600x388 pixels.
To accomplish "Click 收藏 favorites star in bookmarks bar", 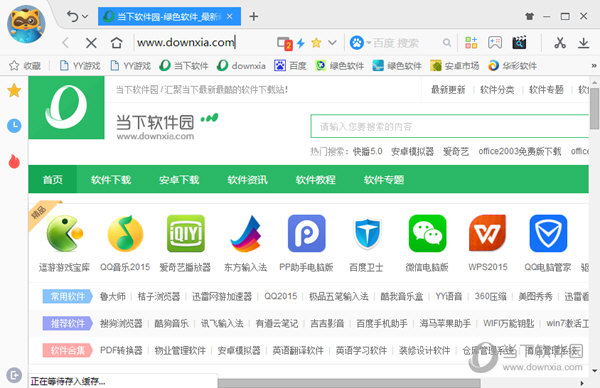I will click(x=25, y=66).
